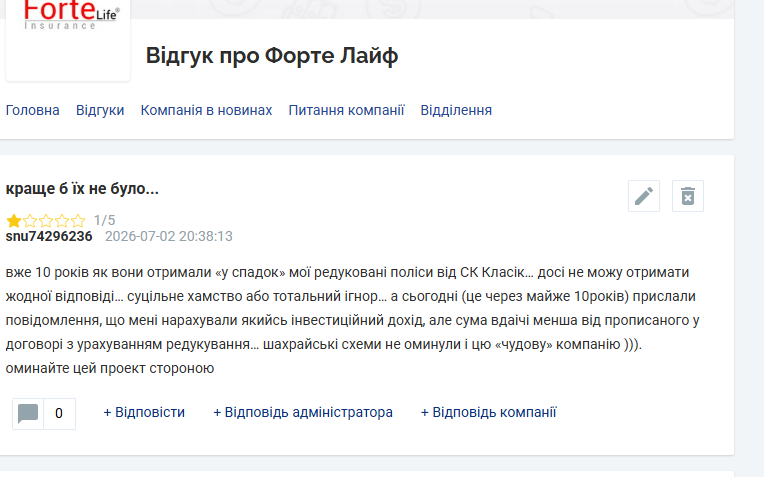Click + Відповідь адміністратора link

(x=303, y=412)
